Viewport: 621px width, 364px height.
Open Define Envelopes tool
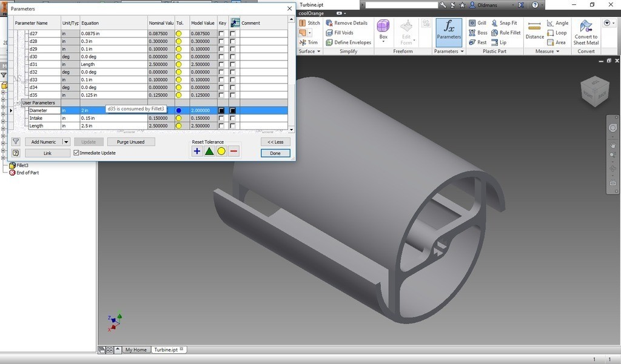tap(349, 42)
